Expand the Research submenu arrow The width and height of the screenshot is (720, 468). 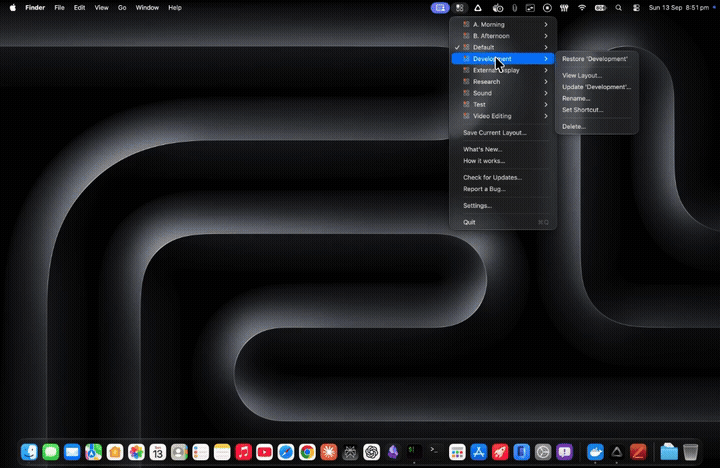coord(546,82)
